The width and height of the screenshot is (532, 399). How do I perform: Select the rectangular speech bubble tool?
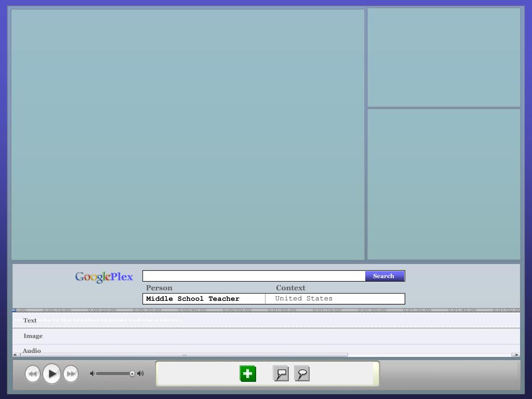281,374
